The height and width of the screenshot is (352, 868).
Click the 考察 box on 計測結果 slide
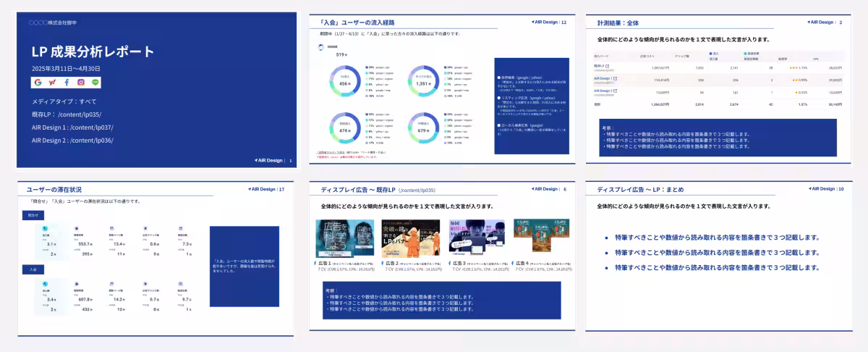tap(718, 138)
